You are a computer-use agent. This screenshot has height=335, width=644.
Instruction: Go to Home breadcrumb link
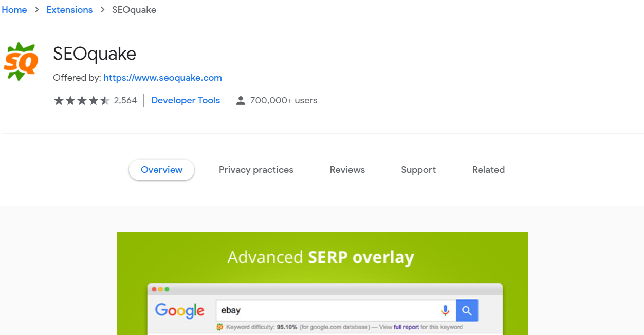pyautogui.click(x=14, y=10)
